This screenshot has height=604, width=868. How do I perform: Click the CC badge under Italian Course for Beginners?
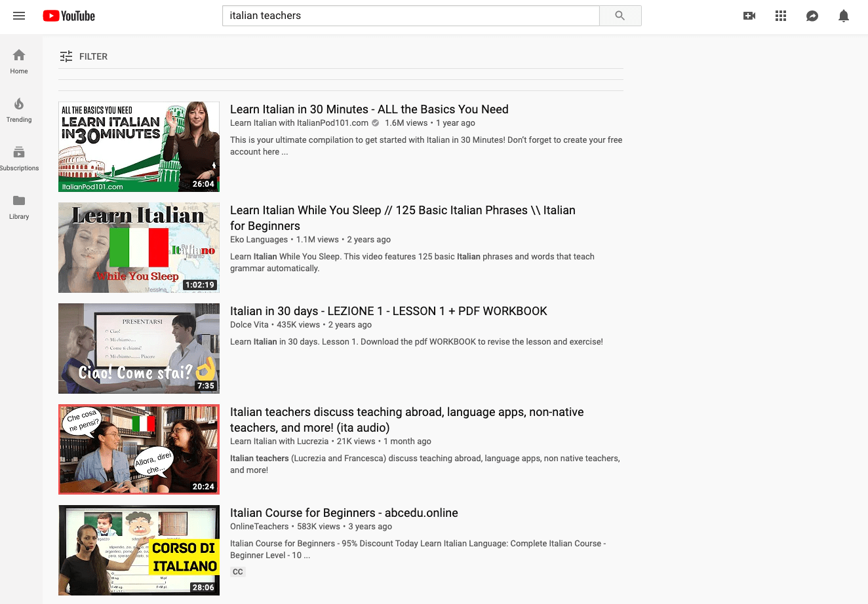click(x=238, y=572)
